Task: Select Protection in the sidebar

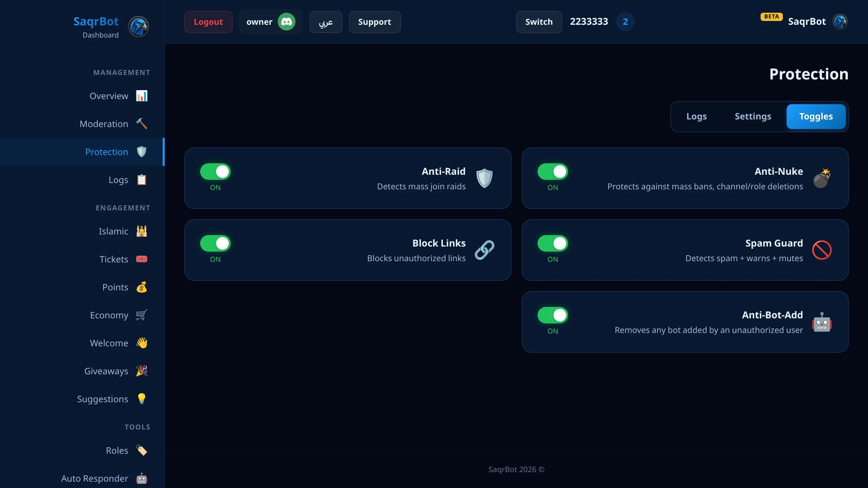Action: (x=82, y=152)
